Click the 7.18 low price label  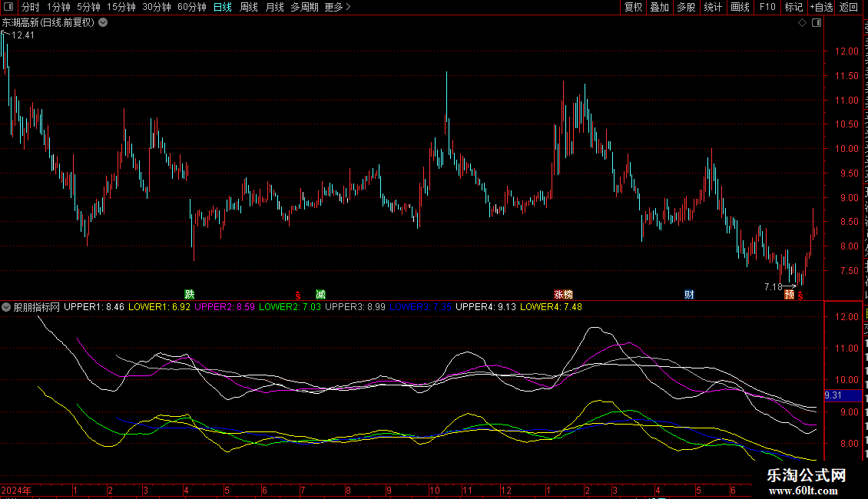pyautogui.click(x=774, y=286)
